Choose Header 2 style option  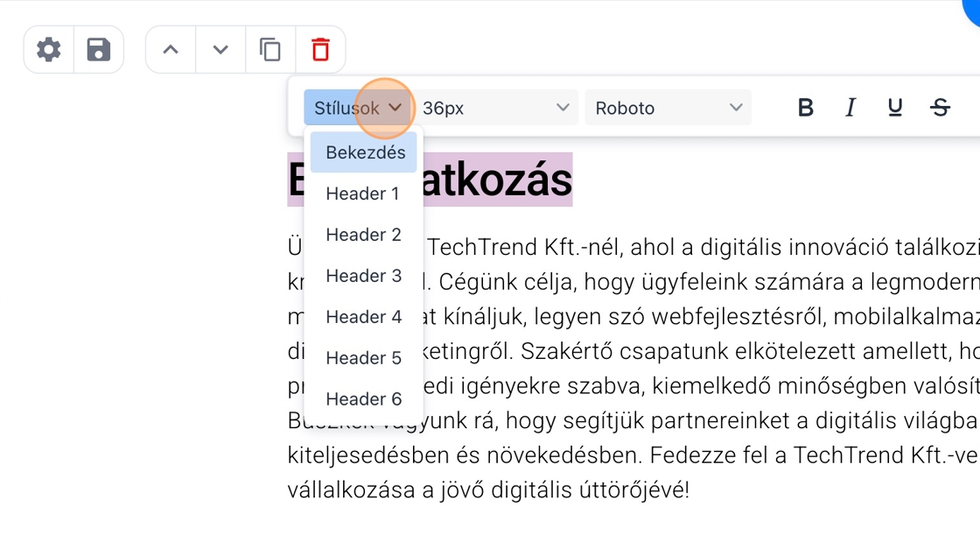pos(362,235)
